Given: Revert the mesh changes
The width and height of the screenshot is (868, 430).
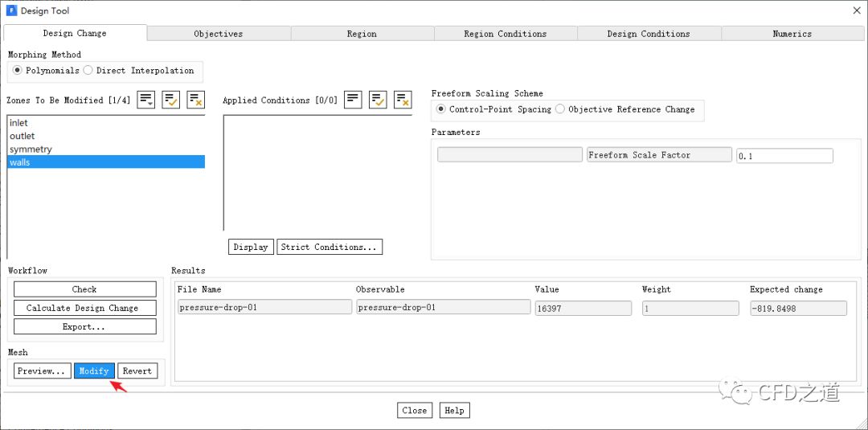Looking at the screenshot, I should (137, 371).
